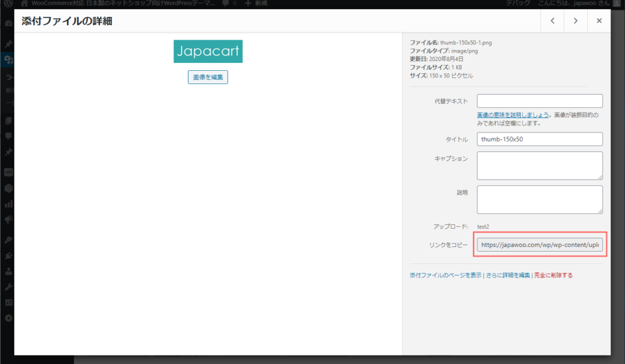Open the Products box icon in sidebar
This screenshot has width=625, height=364.
tap(9, 188)
